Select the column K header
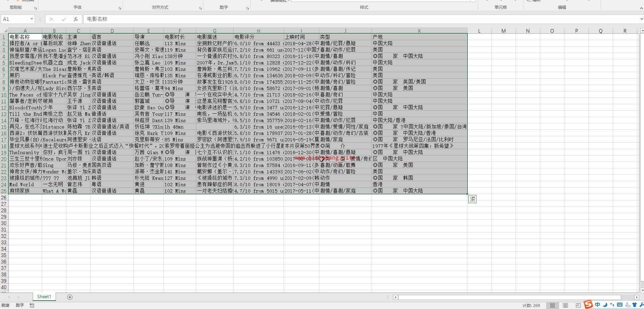This screenshot has height=309, width=644. (419, 31)
